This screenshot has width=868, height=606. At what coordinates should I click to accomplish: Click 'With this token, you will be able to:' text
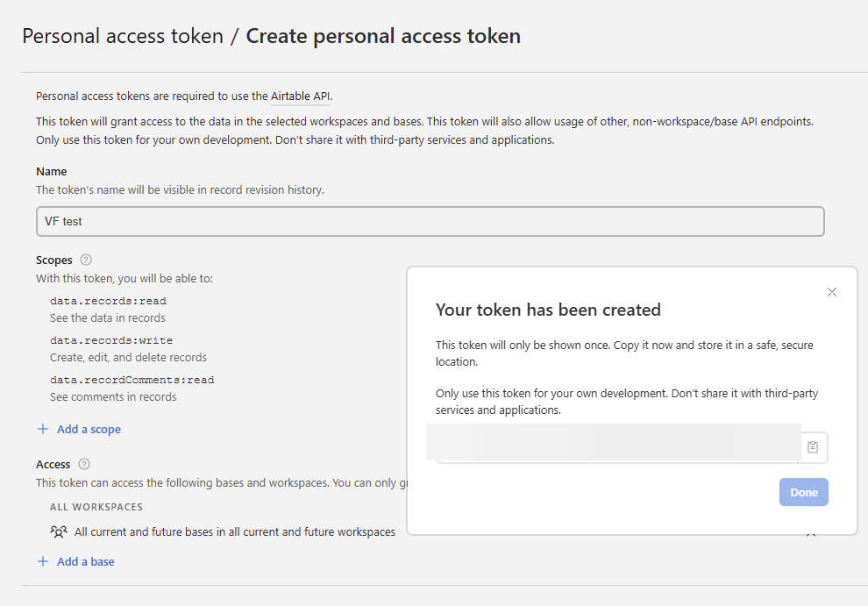click(125, 279)
